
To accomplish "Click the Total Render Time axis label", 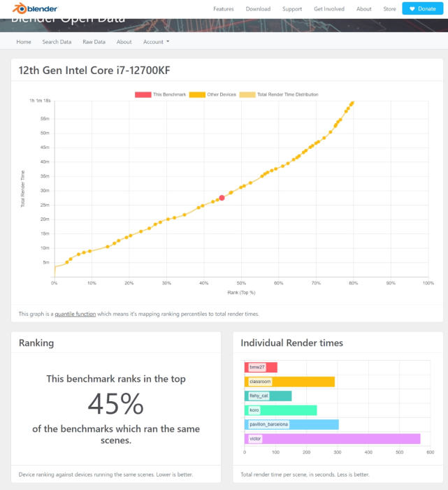I will click(x=22, y=189).
